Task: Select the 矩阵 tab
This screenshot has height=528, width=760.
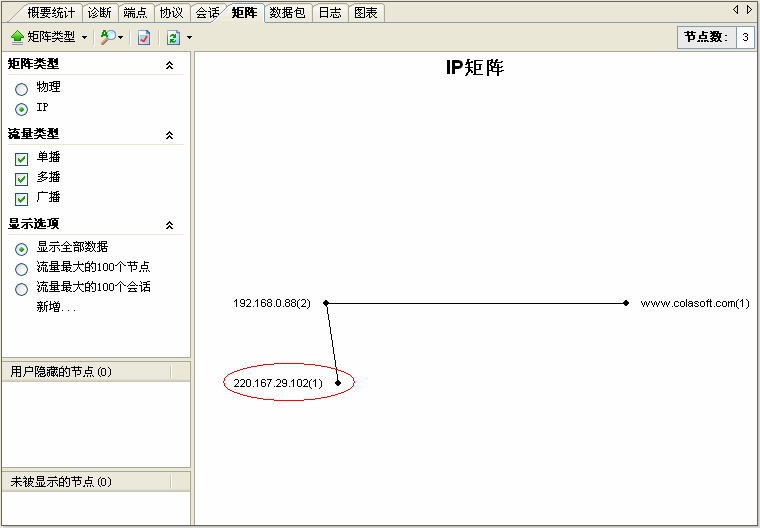Action: [x=244, y=13]
